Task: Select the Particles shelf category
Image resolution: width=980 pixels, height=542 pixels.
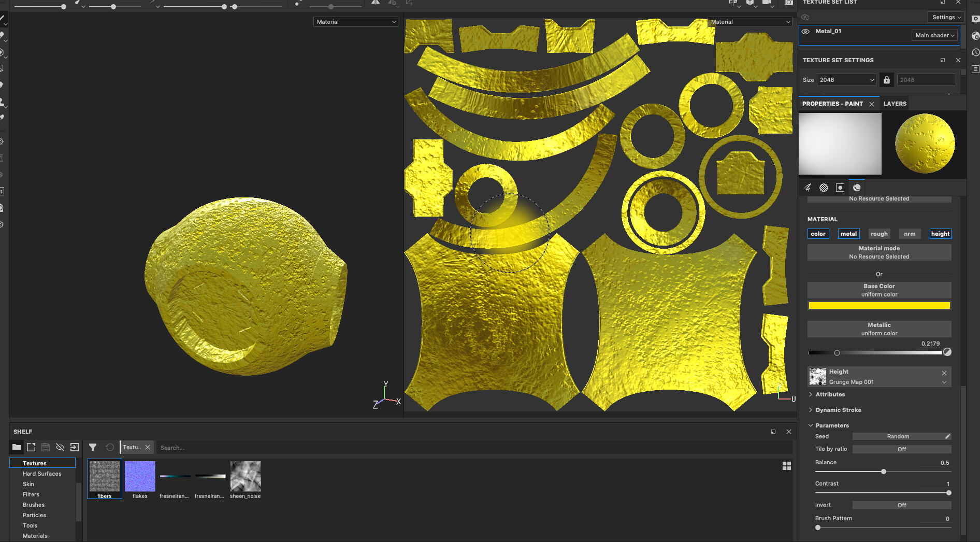Action: tap(34, 515)
